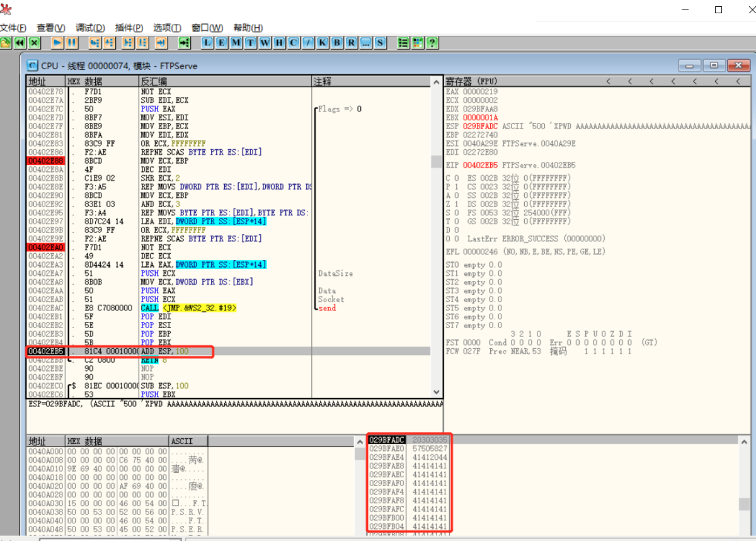This screenshot has width=756, height=541.
Task: Select the CALL <JMP.&WS2_32.#19> instruction
Action: [x=188, y=308]
